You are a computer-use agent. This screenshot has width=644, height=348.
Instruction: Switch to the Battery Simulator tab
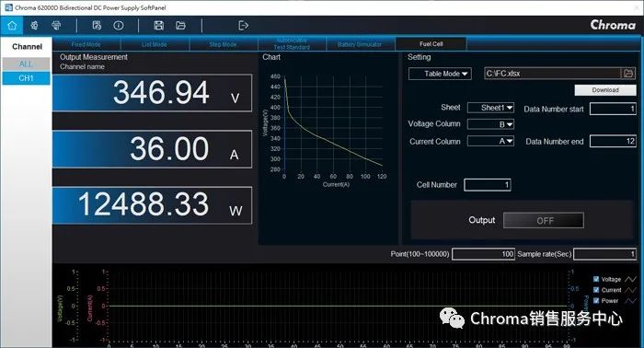360,44
